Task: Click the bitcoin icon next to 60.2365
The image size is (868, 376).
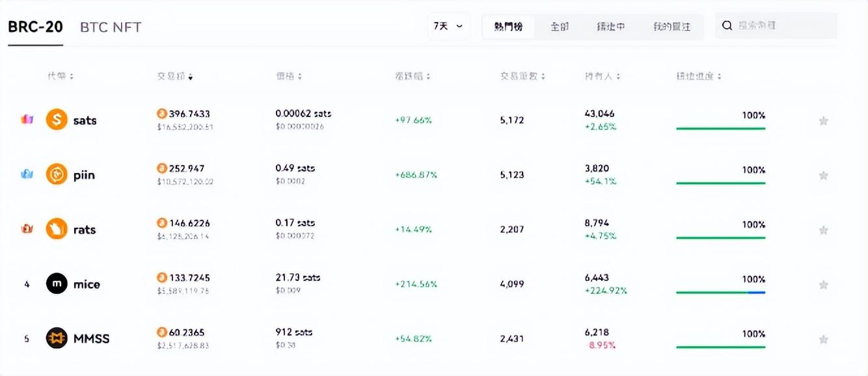Action: click(x=161, y=332)
